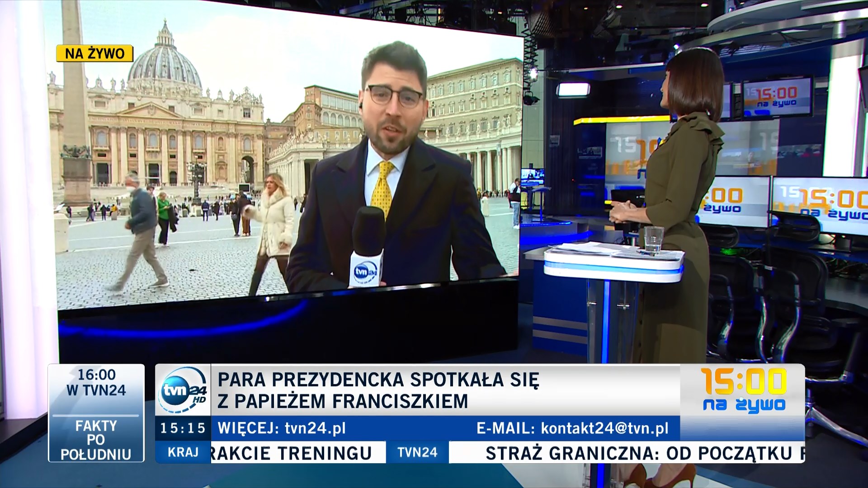The height and width of the screenshot is (488, 868).
Task: Click the 16:00 W TVN24 schedule text
Action: pyautogui.click(x=96, y=382)
